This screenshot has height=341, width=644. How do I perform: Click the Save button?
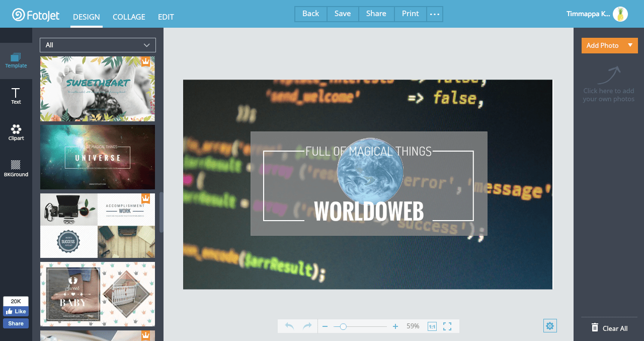[343, 14]
